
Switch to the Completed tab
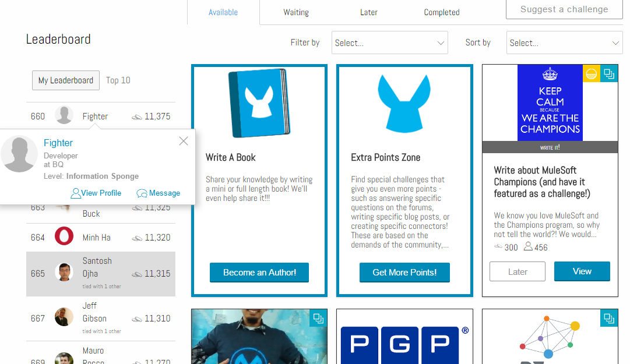click(x=442, y=12)
